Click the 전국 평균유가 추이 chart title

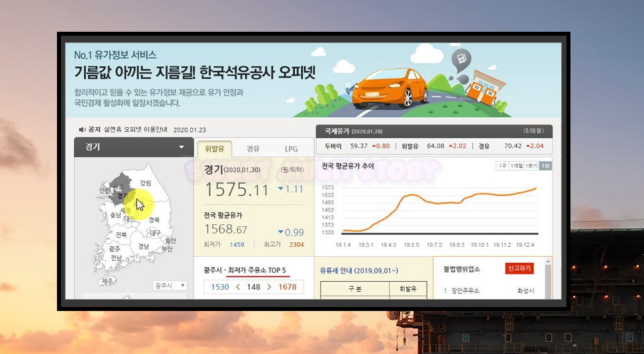click(x=348, y=166)
